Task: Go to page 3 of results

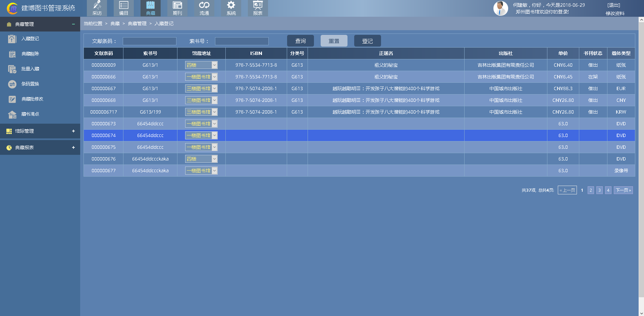Action: [x=599, y=190]
